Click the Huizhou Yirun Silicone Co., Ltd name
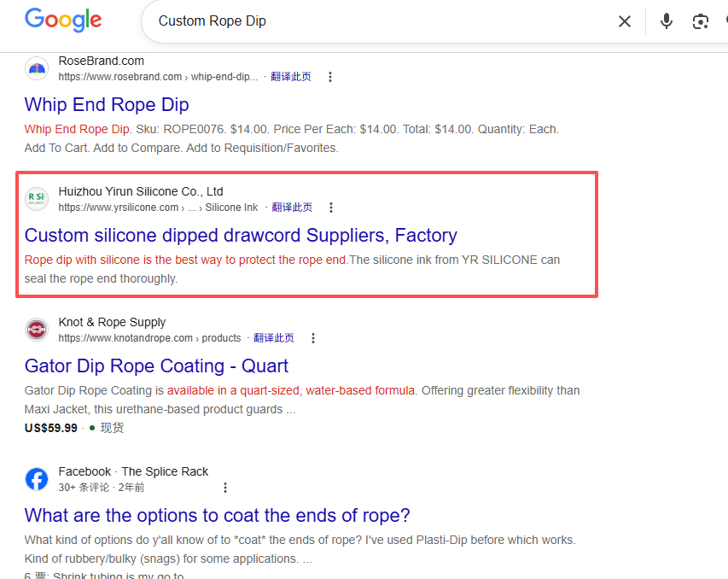This screenshot has width=728, height=579. [141, 191]
